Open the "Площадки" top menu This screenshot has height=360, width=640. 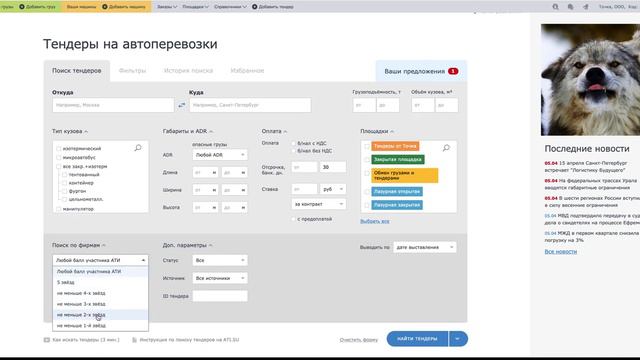click(x=195, y=7)
